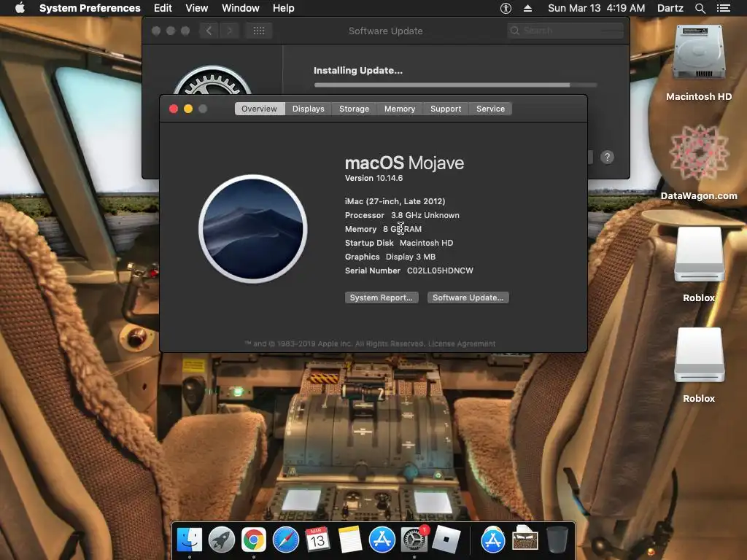Click the macOS Mojave logo image
Screen dimensions: 747x560
pos(253,229)
